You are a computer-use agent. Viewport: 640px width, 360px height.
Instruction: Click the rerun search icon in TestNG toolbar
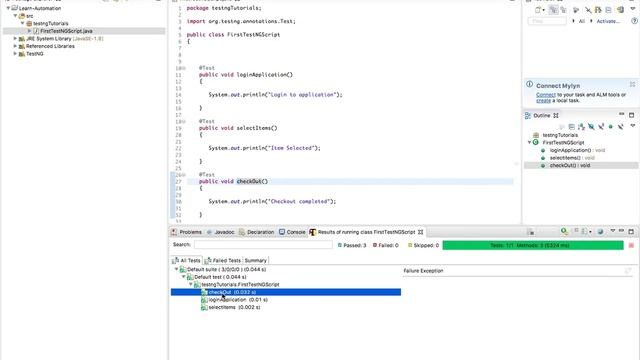pyautogui.click(x=564, y=231)
